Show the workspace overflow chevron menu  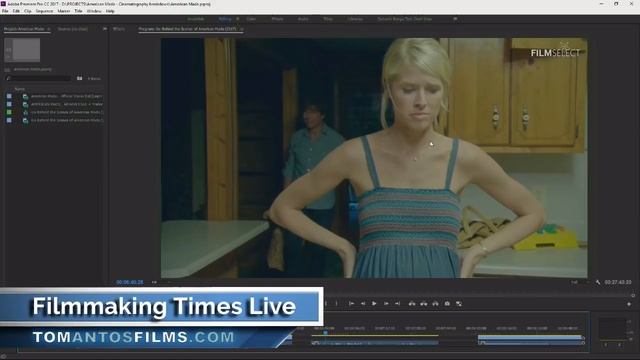(455, 19)
